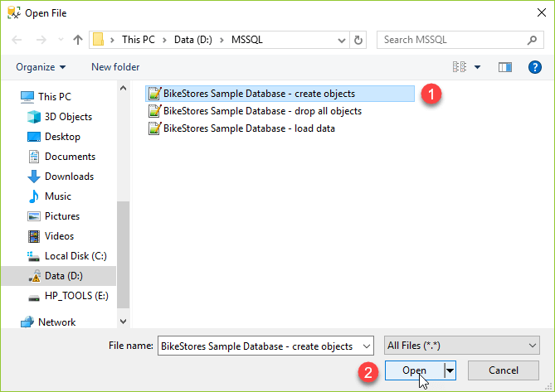Select Local Disk (C:) drive
The width and height of the screenshot is (555, 392).
pos(75,256)
